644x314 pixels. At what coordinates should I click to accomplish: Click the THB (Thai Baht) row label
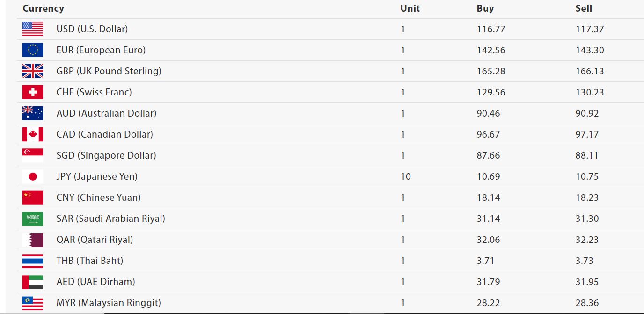[x=90, y=261]
